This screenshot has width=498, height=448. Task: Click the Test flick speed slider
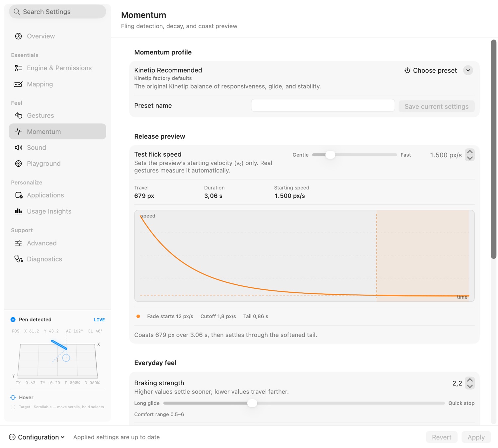pos(355,155)
